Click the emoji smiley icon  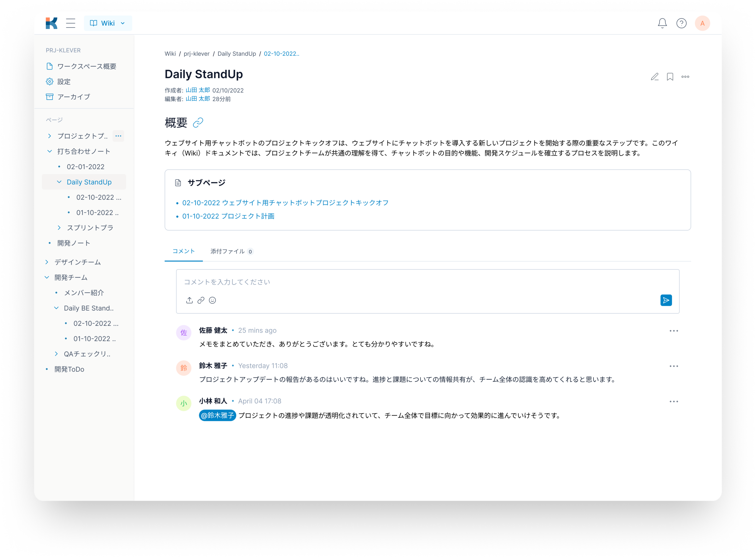click(x=212, y=300)
